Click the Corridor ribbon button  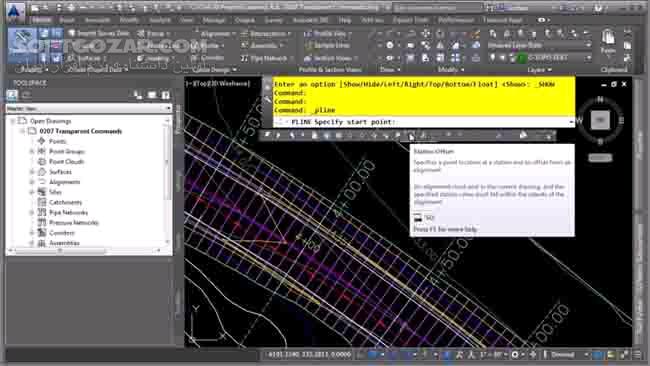pos(209,58)
